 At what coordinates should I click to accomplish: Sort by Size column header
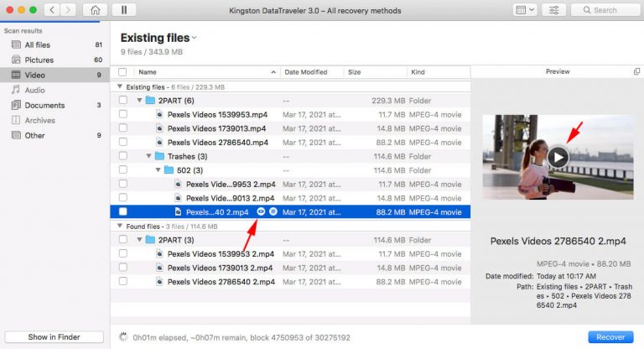pos(375,72)
